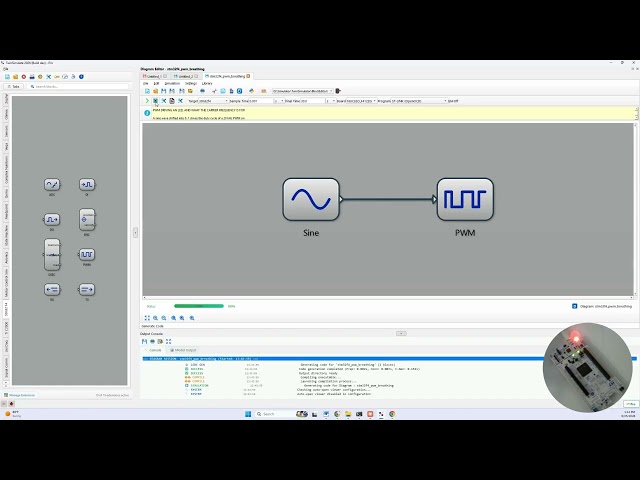Click the first magnifier zoom icon below canvas

156,318
